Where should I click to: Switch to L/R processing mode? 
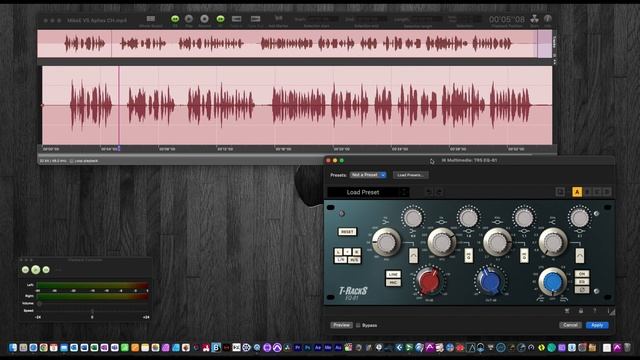(x=341, y=259)
